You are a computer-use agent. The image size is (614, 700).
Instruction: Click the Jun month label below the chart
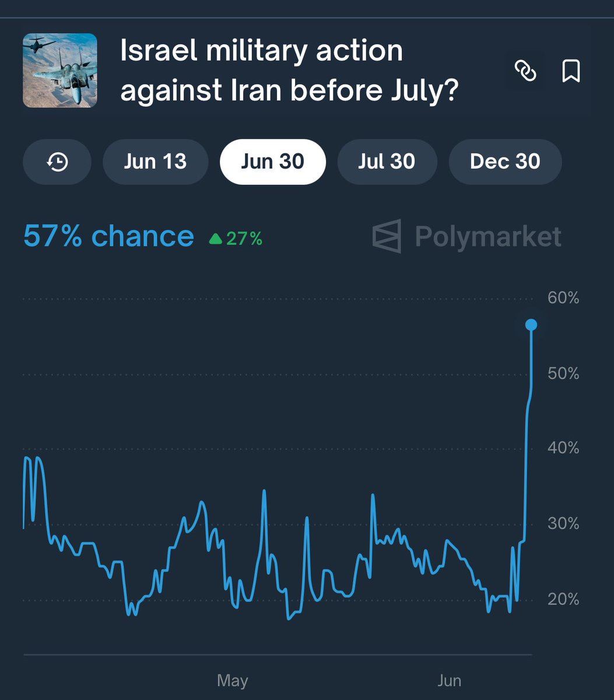(449, 680)
